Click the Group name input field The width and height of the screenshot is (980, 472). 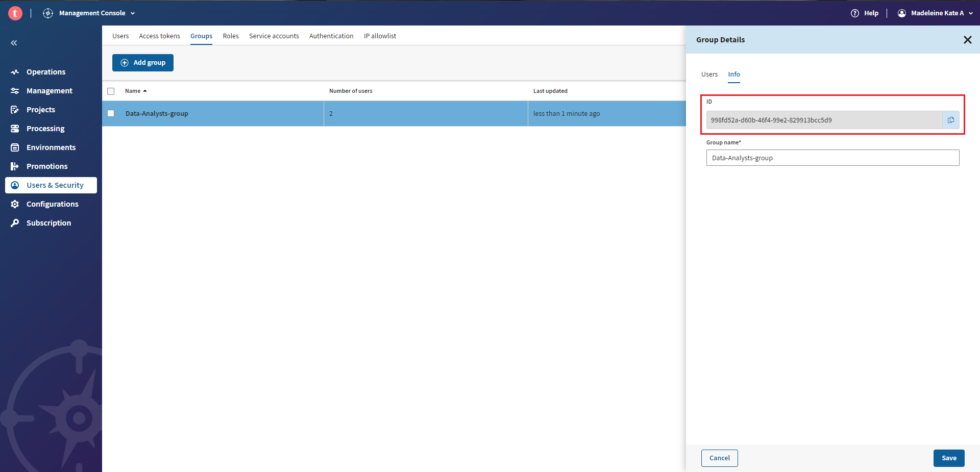click(832, 158)
